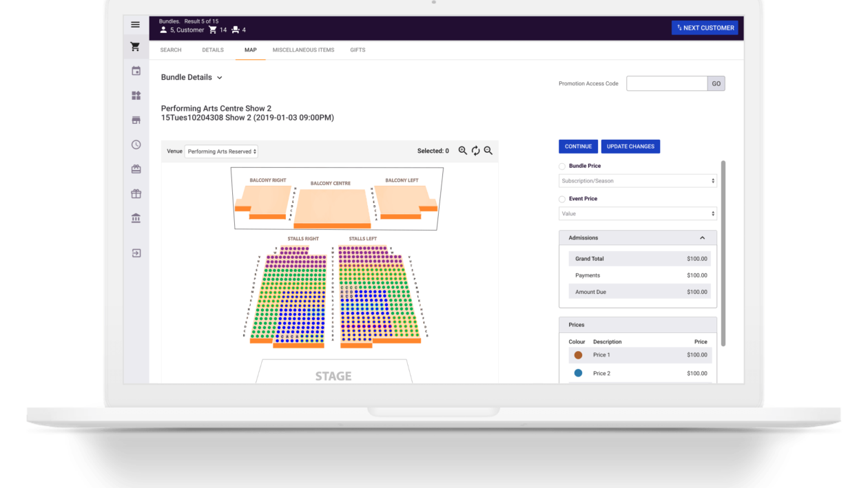The image size is (868, 488).
Task: Open the hamburger menu
Action: pyautogui.click(x=136, y=25)
